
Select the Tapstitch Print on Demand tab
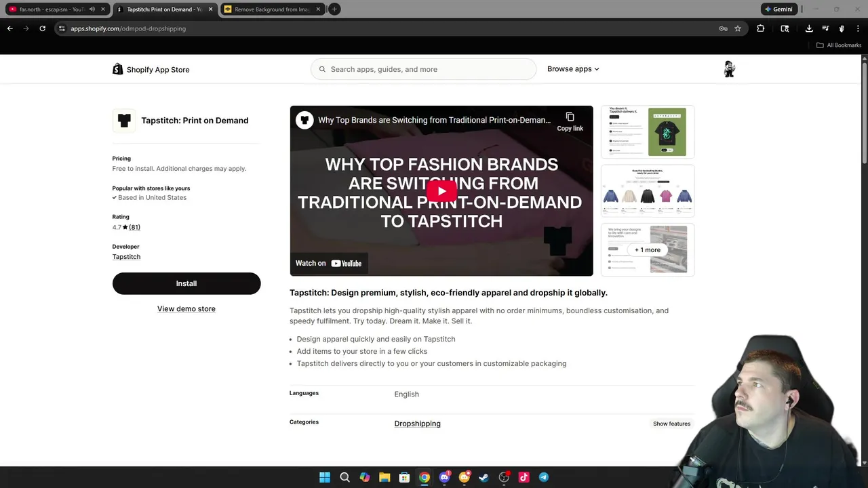click(165, 9)
